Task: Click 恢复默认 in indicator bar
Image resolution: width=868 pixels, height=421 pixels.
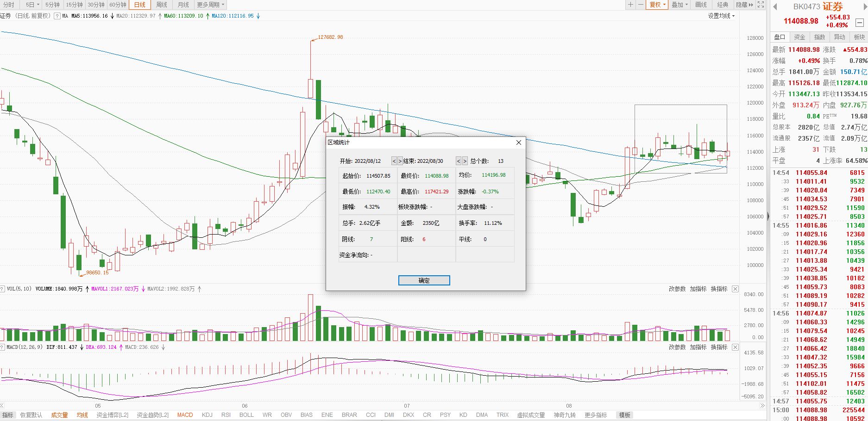Action: pyautogui.click(x=31, y=415)
